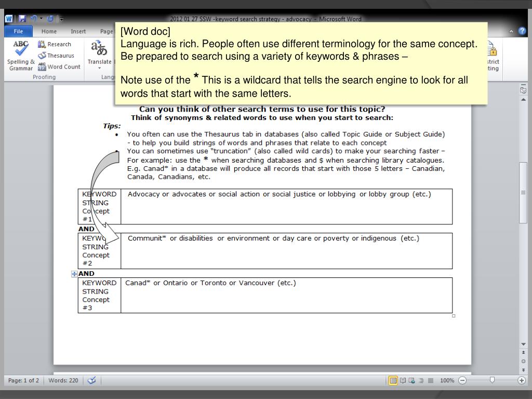
Task: Switch to Web Layout view
Action: [412, 380]
